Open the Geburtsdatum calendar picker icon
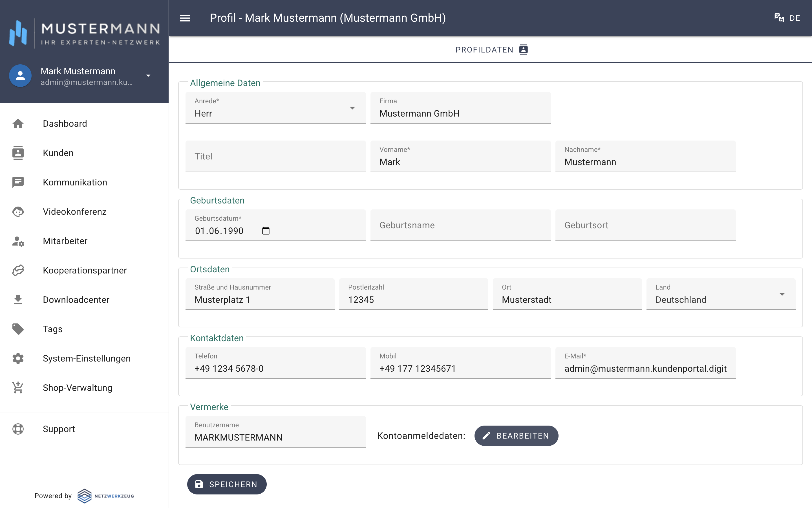The width and height of the screenshot is (812, 508). pyautogui.click(x=266, y=231)
